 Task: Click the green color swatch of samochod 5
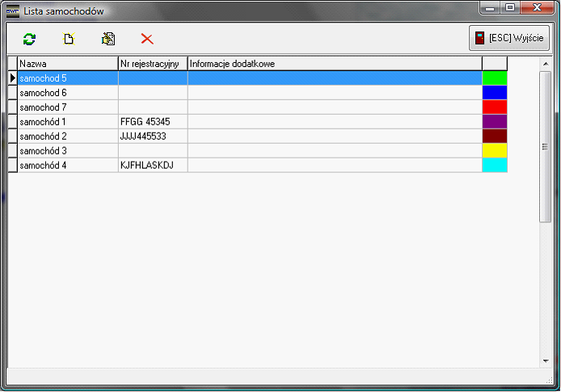pos(494,78)
